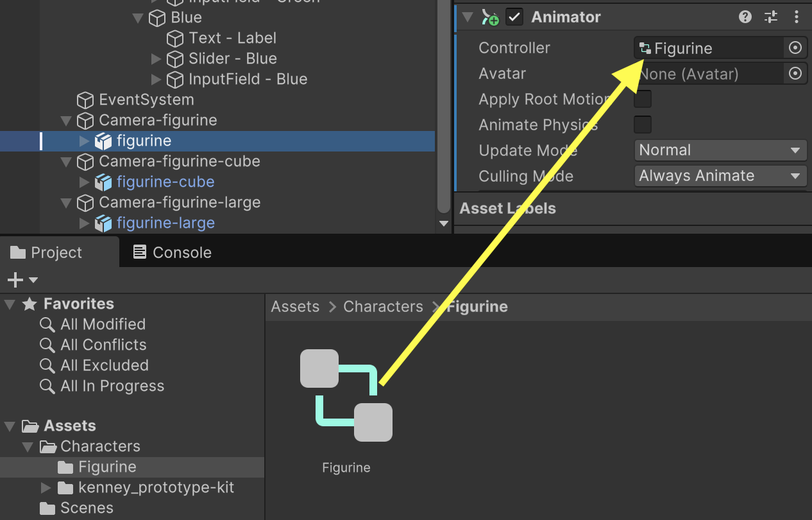Click the Avatar object picker circle

pyautogui.click(x=795, y=74)
